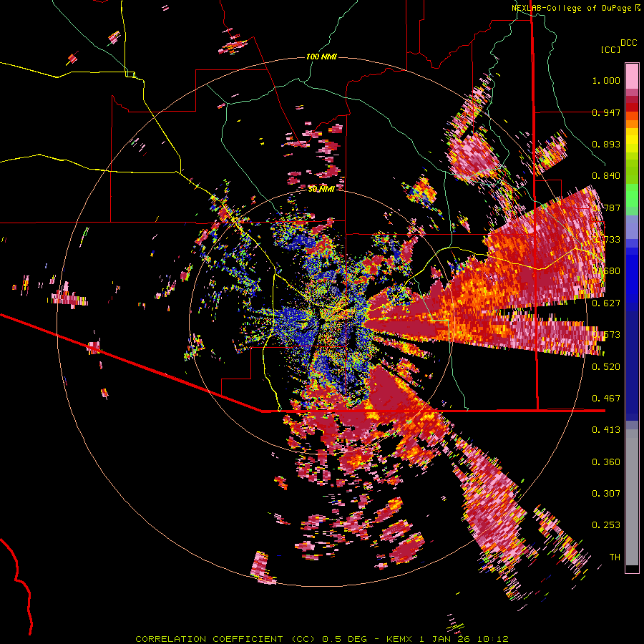Click the 0.840 legend value
Image resolution: width=644 pixels, height=644 pixels.
(x=606, y=176)
